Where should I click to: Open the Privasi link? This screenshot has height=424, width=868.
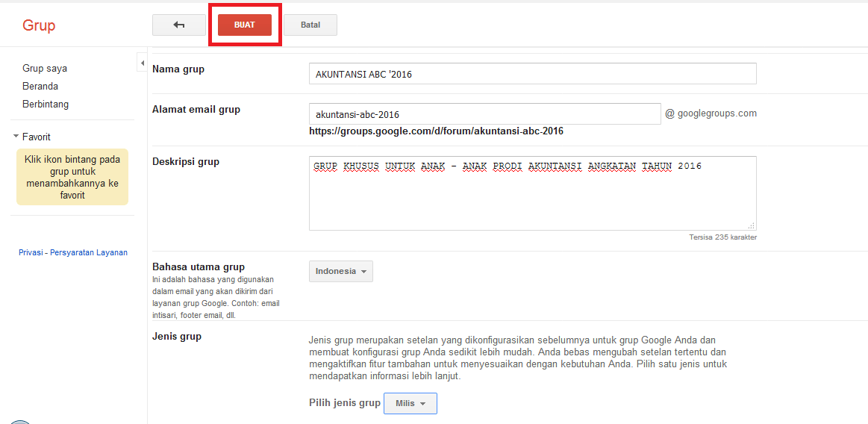[x=32, y=252]
